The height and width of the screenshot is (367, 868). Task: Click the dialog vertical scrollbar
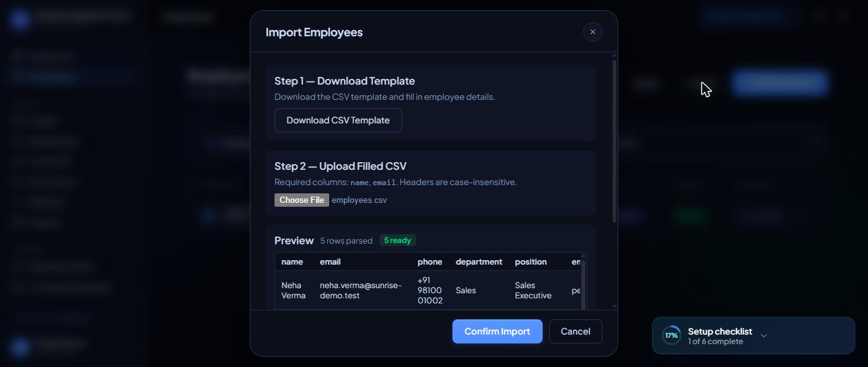tap(614, 140)
